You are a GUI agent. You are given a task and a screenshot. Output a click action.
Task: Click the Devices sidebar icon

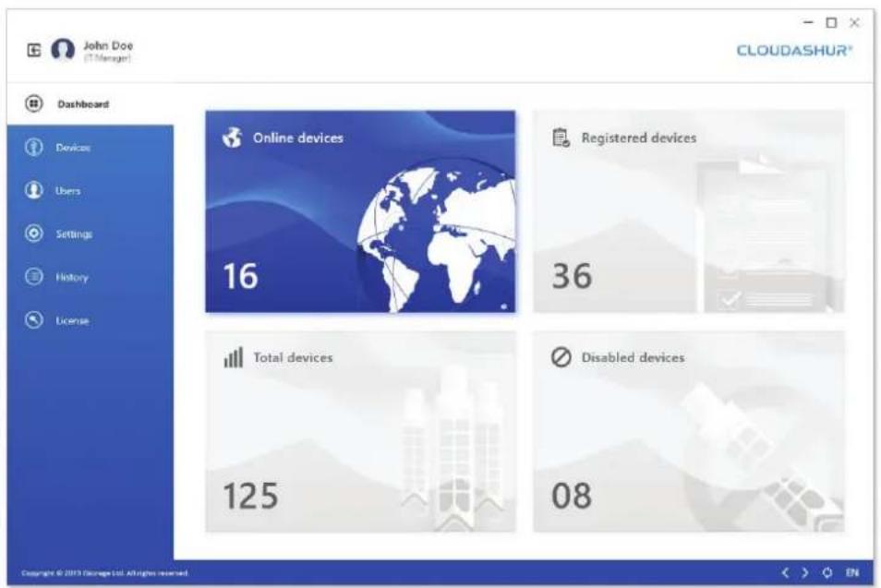[34, 148]
